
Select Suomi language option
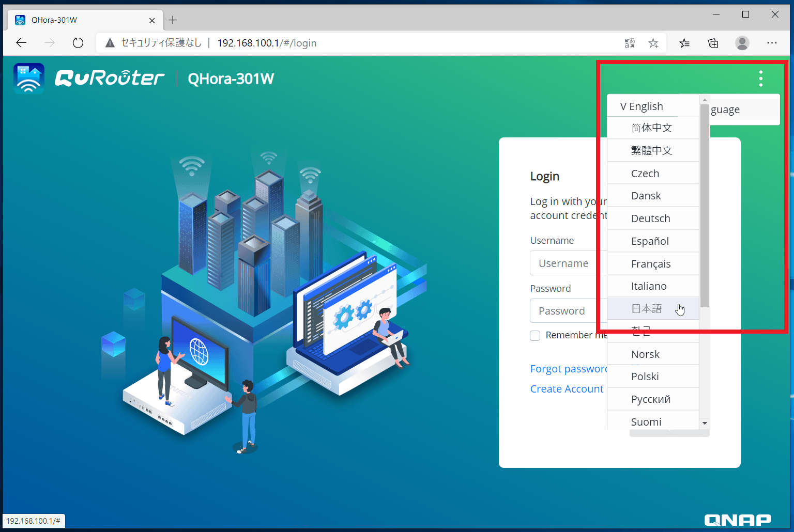pyautogui.click(x=653, y=421)
